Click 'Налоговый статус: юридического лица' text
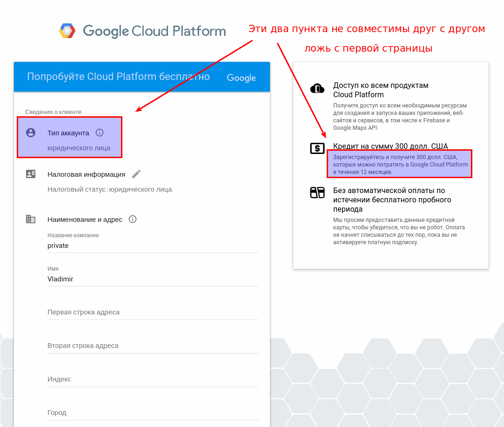The image size is (504, 427). (110, 190)
